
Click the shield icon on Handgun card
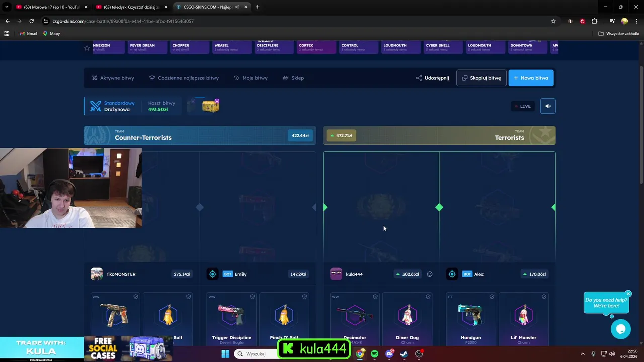pyautogui.click(x=492, y=297)
